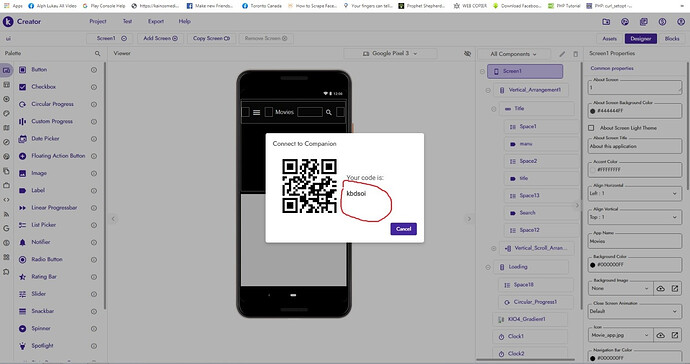Expand the All Components dropdown
The height and width of the screenshot is (364, 690).
click(514, 54)
